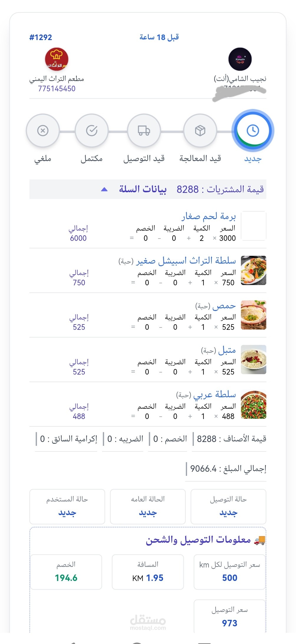
Task: Open the customer profile avatar
Action: (x=240, y=59)
